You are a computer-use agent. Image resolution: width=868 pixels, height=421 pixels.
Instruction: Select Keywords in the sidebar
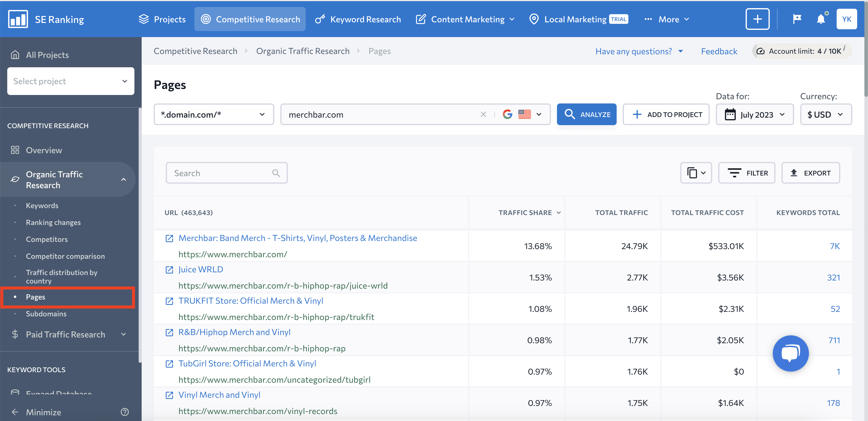coord(42,205)
